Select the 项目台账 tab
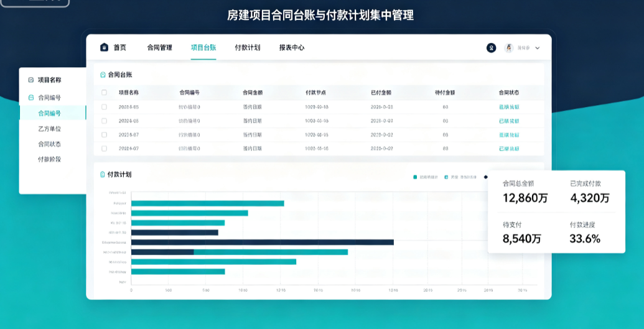 [x=203, y=48]
